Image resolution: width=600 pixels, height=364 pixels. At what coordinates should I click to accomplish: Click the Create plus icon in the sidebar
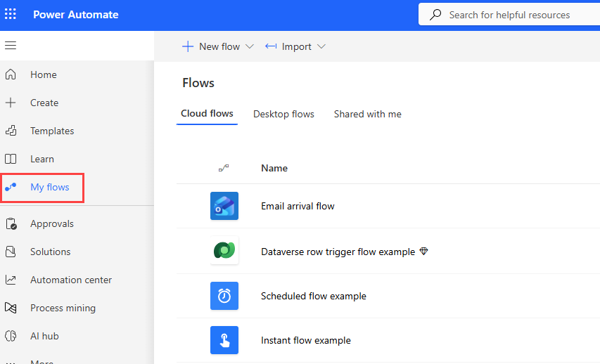[11, 103]
